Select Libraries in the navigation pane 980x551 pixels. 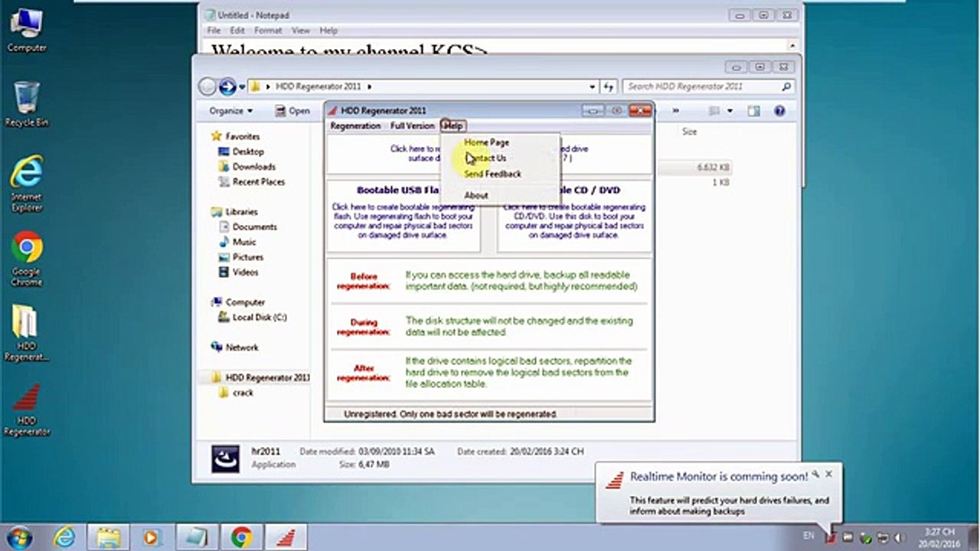241,212
